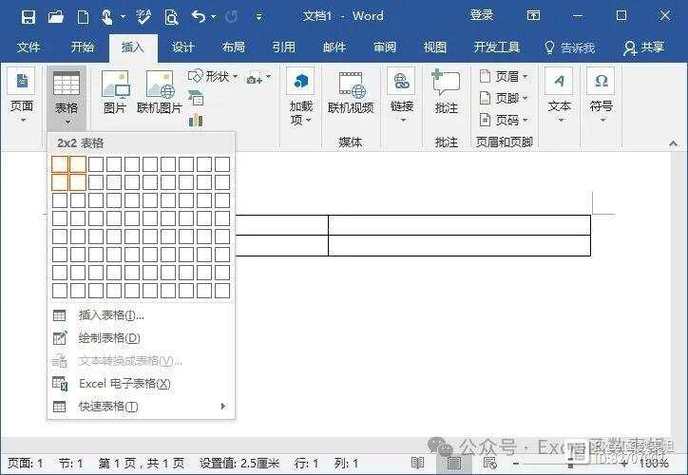Open the 页面 pages dropdown
This screenshot has width=688, height=475.
pos(22,96)
